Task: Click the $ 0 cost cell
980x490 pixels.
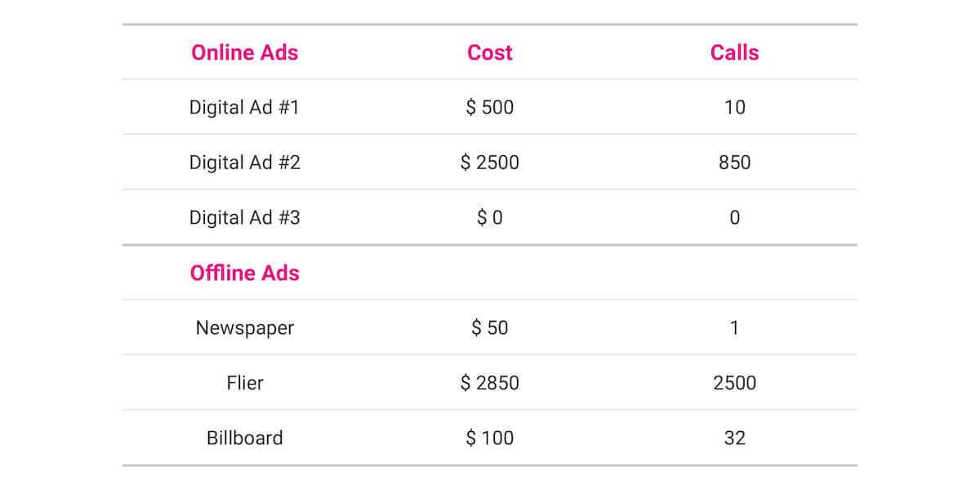Action: (489, 217)
